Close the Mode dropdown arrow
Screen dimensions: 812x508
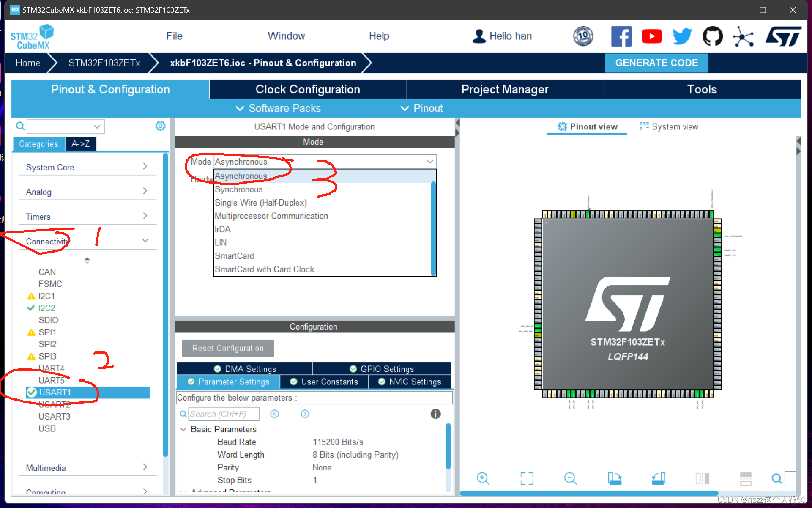click(430, 162)
